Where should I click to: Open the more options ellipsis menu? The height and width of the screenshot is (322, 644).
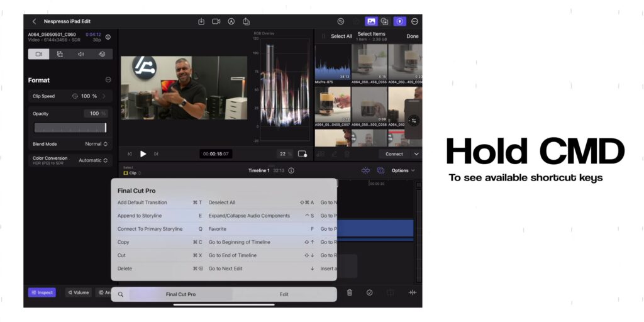[x=414, y=21]
